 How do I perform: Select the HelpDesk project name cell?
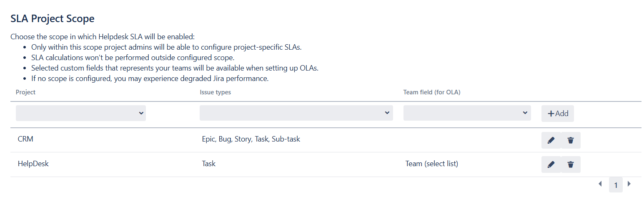[33, 164]
